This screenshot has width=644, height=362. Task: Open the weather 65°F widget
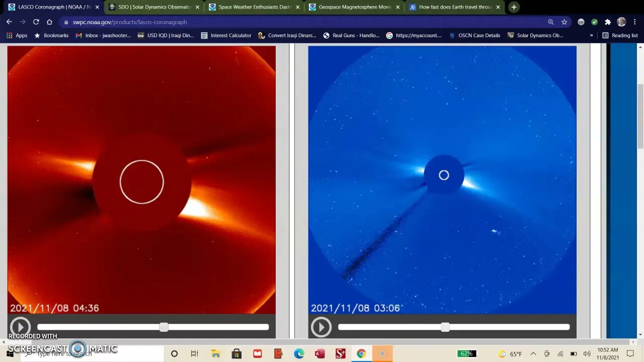point(510,354)
